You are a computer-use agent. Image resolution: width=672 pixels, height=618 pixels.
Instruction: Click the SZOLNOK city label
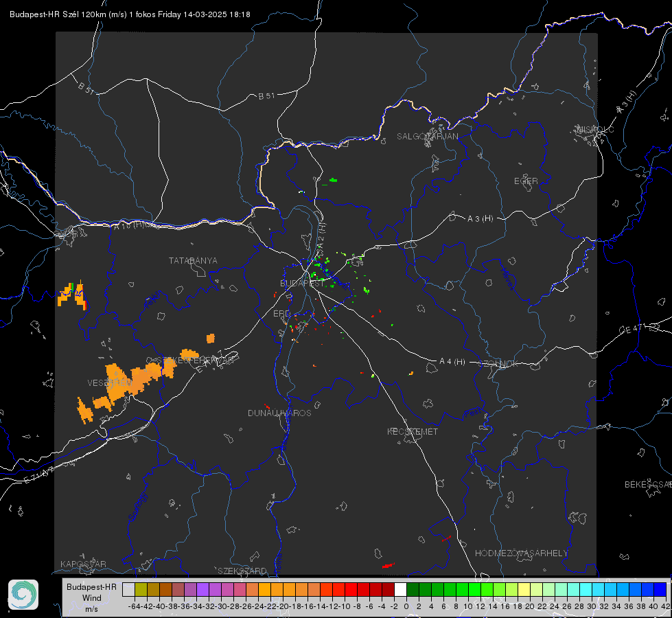click(x=499, y=363)
